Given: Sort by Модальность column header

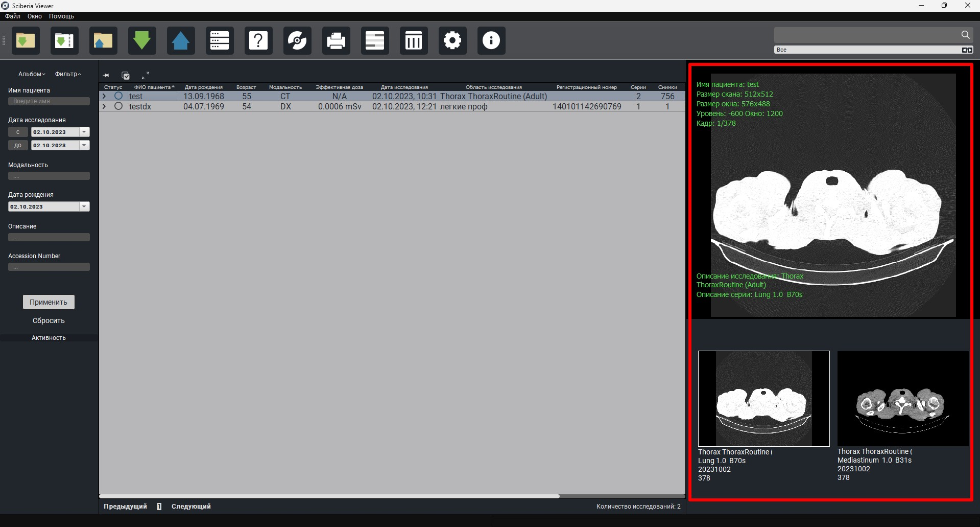Looking at the screenshot, I should [x=285, y=87].
